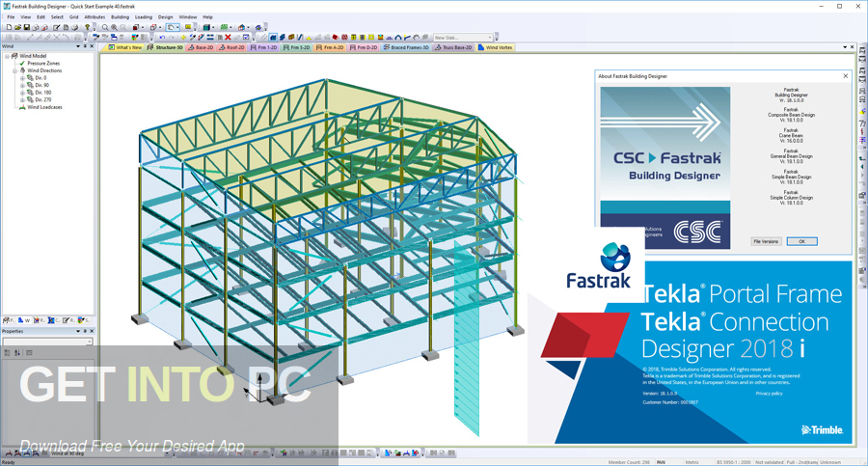Open green grid dropdown arrow
Viewport: 868px width, 466px height.
(231, 27)
